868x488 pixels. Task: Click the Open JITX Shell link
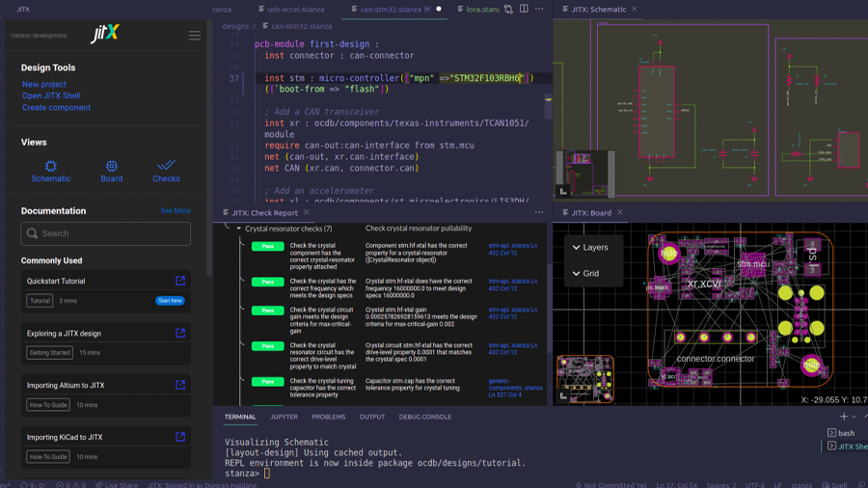(51, 95)
